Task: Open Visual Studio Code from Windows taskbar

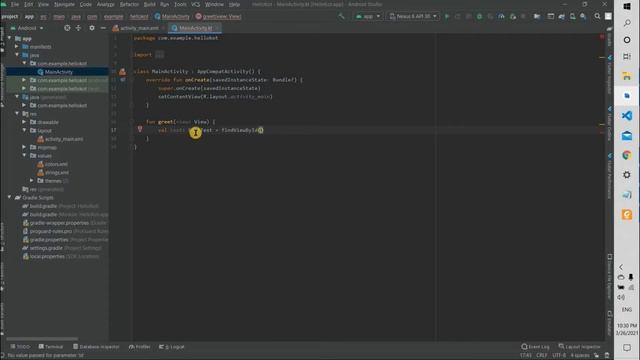Action: pyautogui.click(x=627, y=116)
